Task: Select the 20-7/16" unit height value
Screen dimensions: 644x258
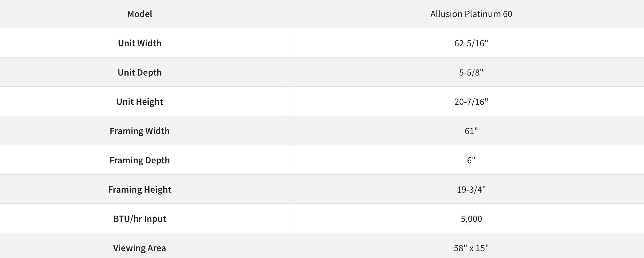Action: pos(471,102)
